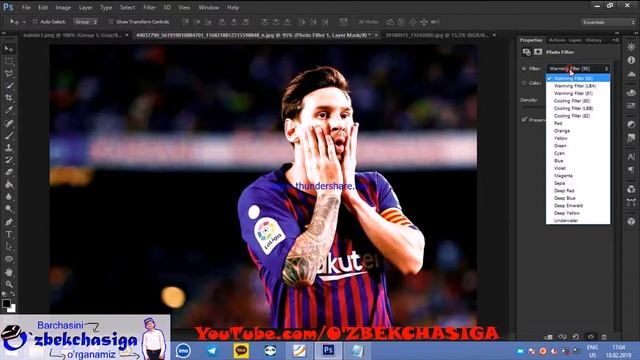Image resolution: width=640 pixels, height=360 pixels.
Task: Swap foreground and background colors
Action: coord(12,294)
